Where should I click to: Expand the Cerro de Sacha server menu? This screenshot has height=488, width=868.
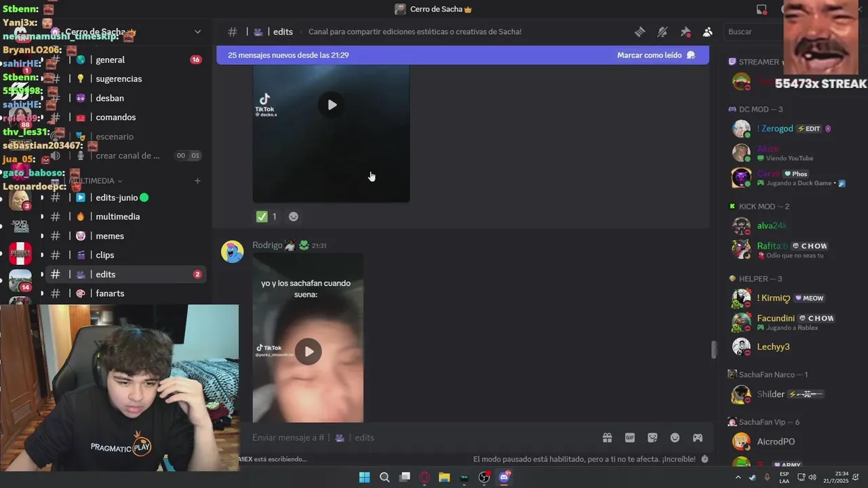tap(197, 32)
